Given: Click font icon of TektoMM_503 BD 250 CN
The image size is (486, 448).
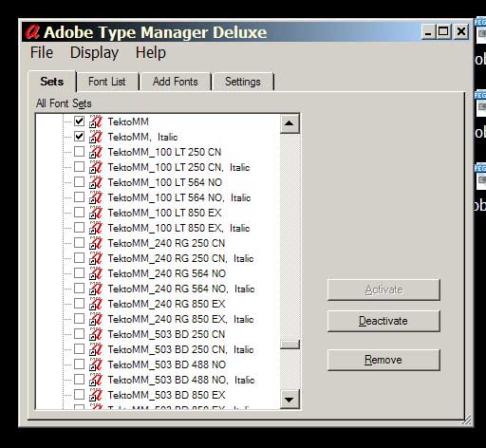Looking at the screenshot, I should 96,334.
